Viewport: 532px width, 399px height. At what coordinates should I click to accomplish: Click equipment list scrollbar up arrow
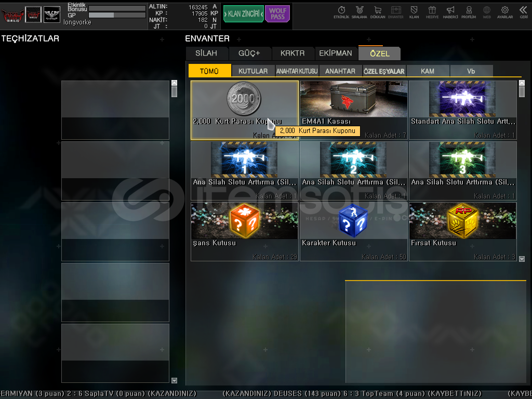coord(175,83)
